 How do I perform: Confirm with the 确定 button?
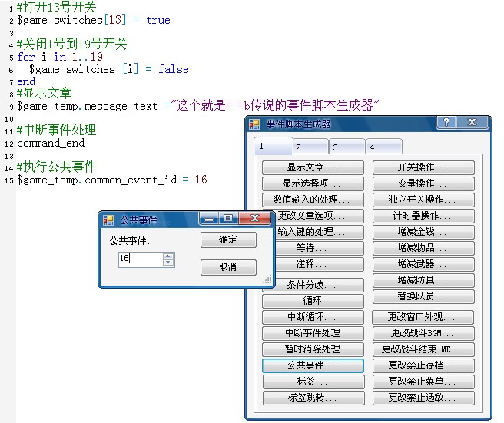pyautogui.click(x=228, y=240)
